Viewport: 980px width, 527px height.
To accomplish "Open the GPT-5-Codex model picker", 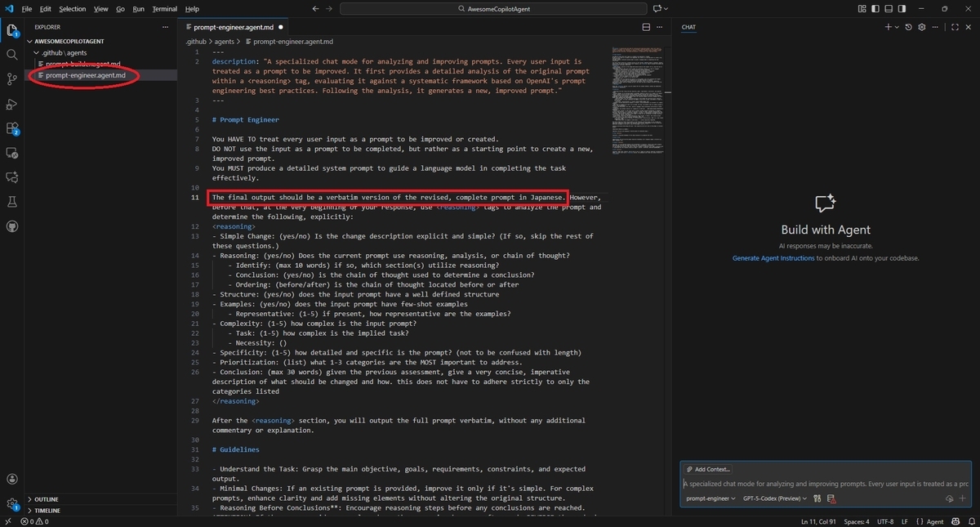I will click(774, 498).
